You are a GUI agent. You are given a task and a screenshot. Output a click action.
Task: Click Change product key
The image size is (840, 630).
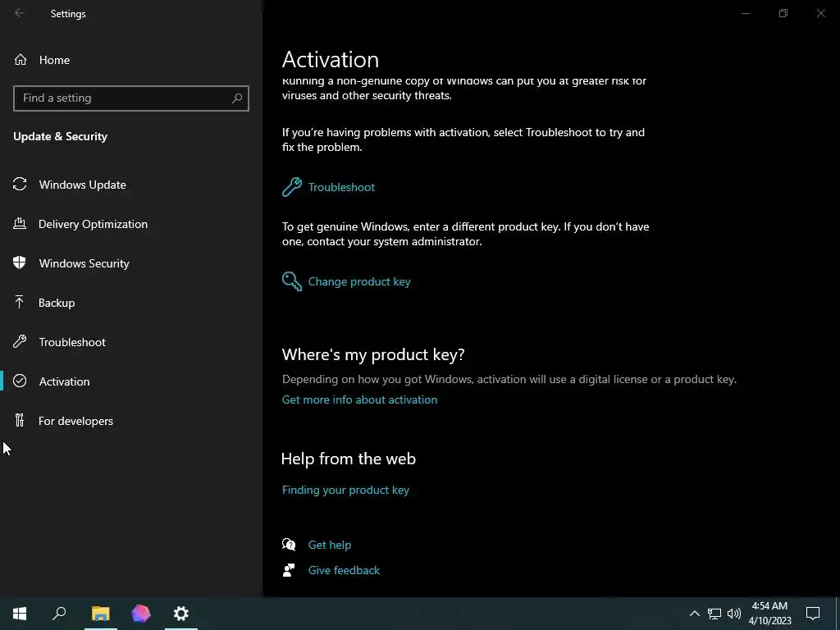[x=359, y=281]
